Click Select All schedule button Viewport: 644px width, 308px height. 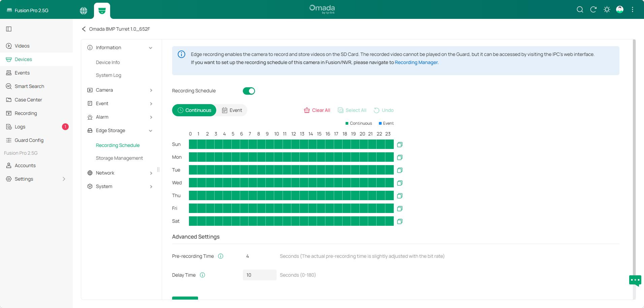point(352,110)
